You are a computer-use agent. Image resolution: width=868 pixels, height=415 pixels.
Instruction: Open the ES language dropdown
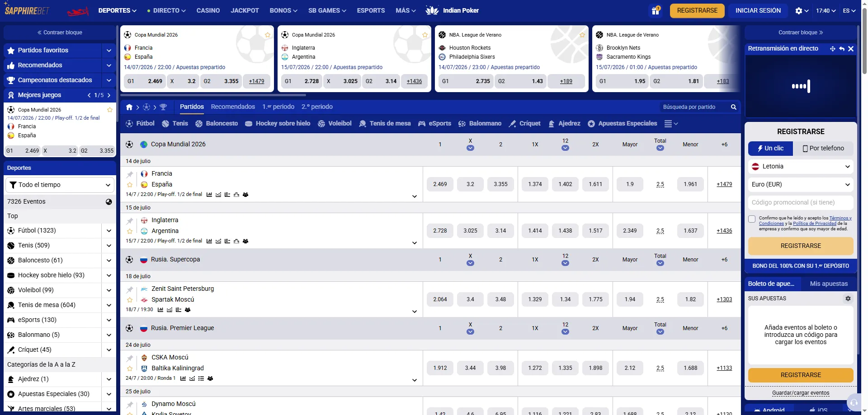(x=849, y=11)
